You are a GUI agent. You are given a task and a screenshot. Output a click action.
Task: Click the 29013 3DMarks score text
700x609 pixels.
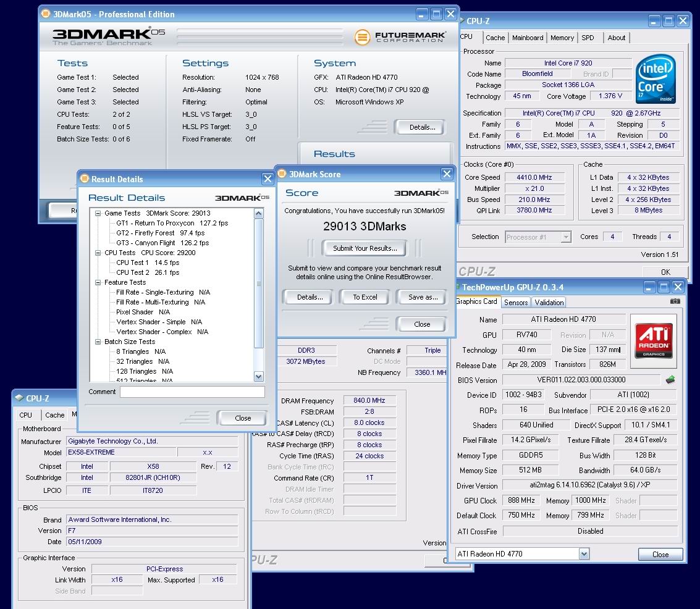point(365,226)
